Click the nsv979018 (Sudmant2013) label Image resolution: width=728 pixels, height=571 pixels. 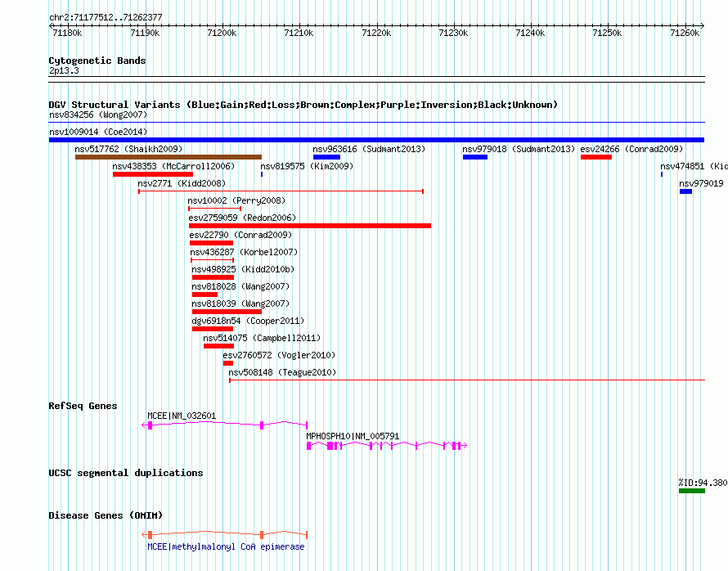click(x=519, y=149)
